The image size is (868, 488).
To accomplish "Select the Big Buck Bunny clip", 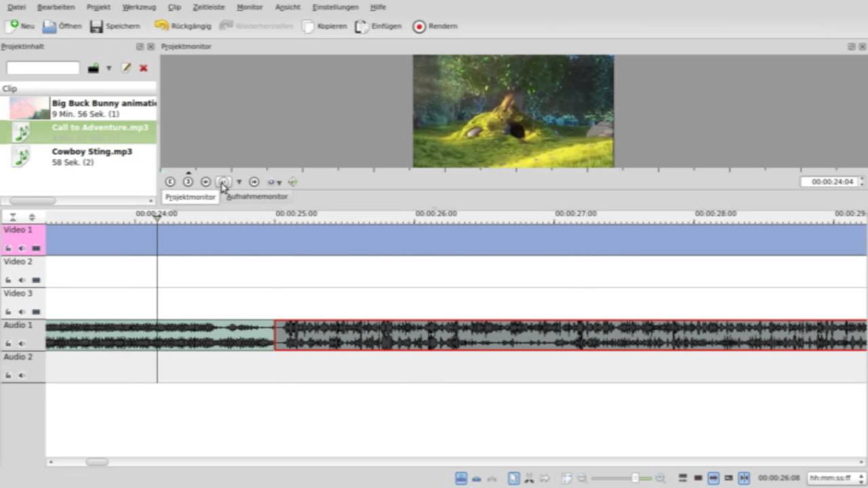I will point(78,108).
